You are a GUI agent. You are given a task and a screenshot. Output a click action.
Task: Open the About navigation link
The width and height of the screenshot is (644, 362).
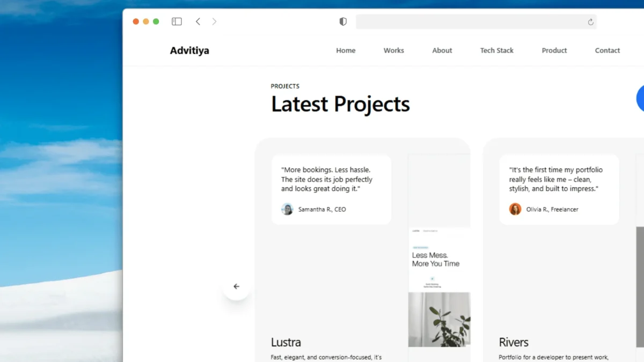(x=442, y=50)
